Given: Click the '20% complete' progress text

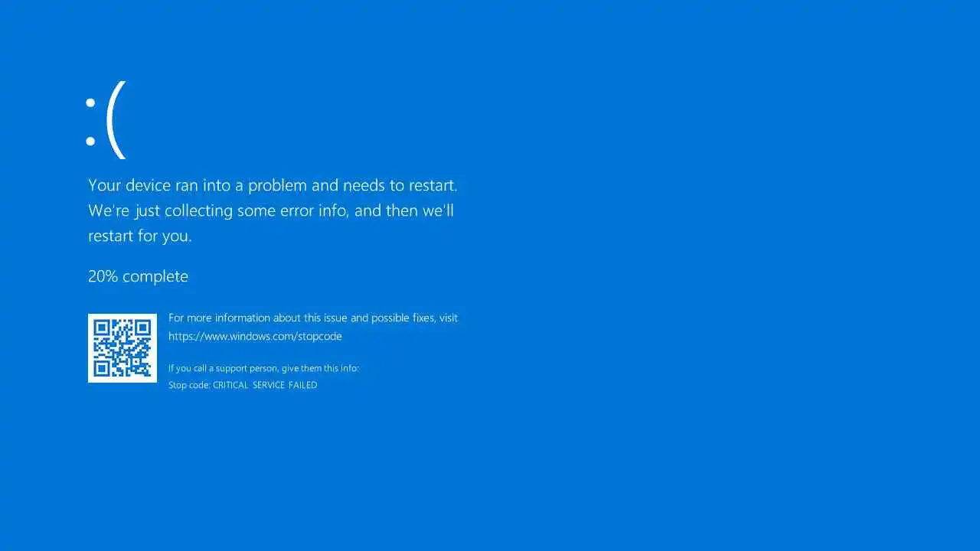Looking at the screenshot, I should tap(138, 276).
